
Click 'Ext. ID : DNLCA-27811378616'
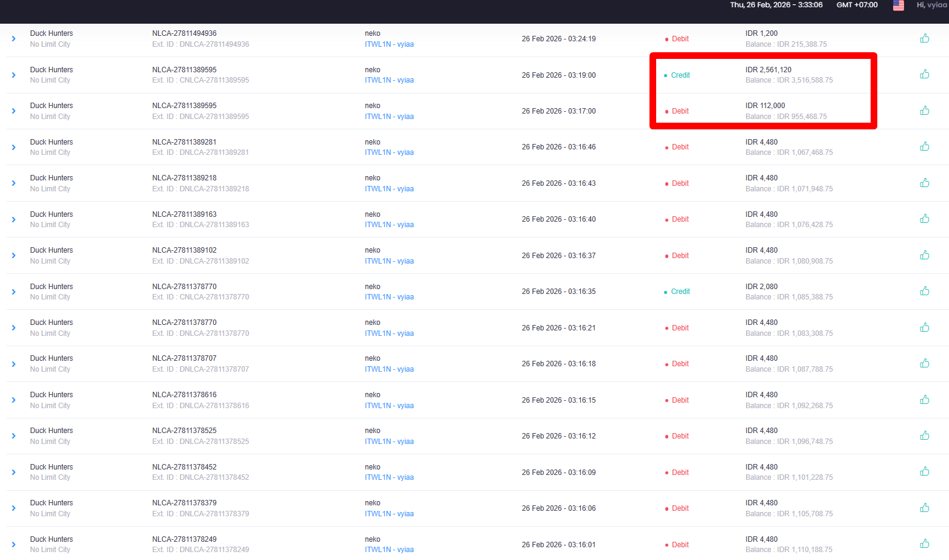tap(200, 406)
